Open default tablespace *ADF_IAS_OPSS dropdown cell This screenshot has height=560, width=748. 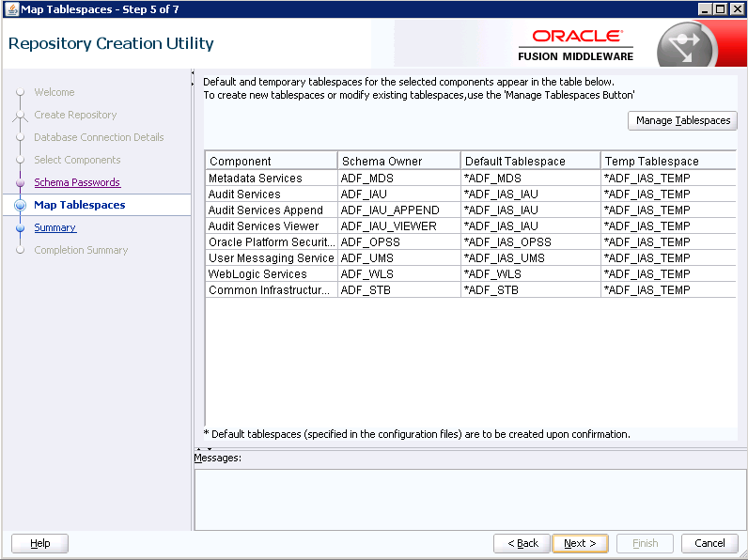(x=531, y=241)
